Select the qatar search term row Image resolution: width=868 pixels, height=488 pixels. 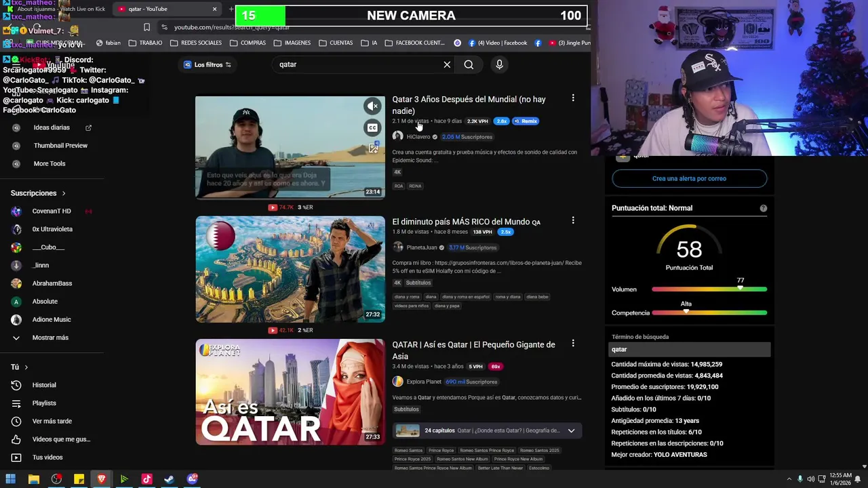(x=689, y=350)
